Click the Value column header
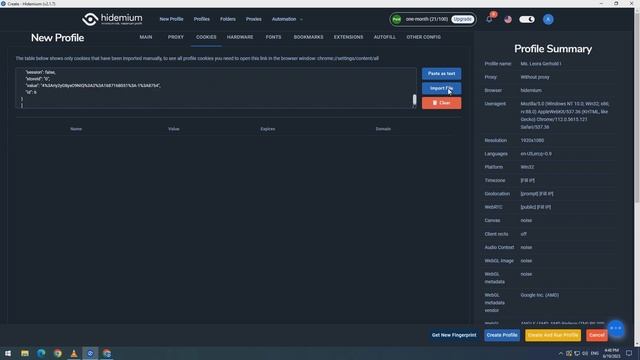Image resolution: width=640 pixels, height=360 pixels. click(173, 129)
